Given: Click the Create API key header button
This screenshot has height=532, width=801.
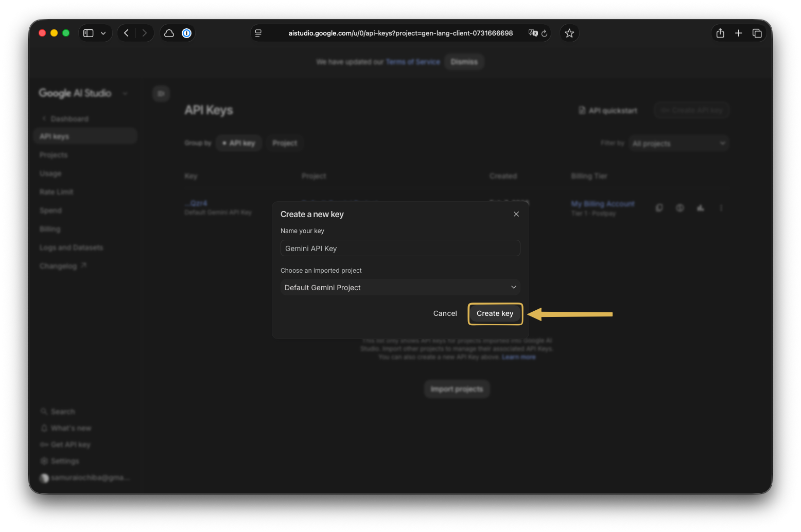Looking at the screenshot, I should click(x=692, y=110).
